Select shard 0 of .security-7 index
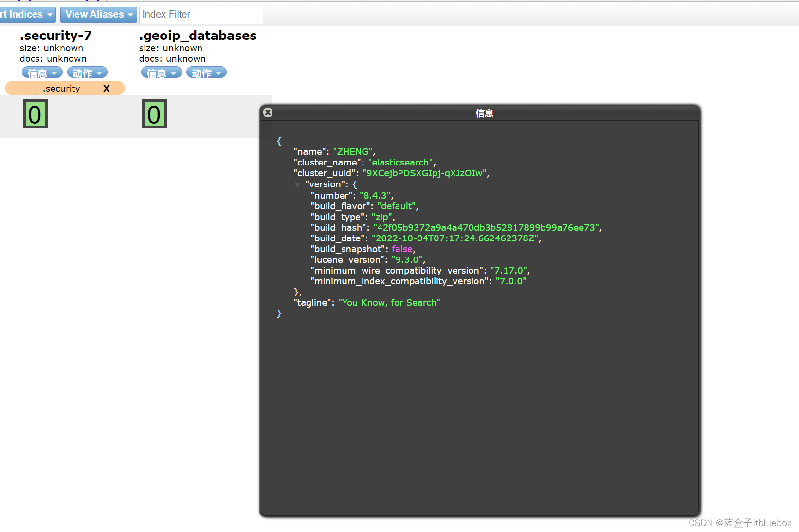 pyautogui.click(x=35, y=114)
